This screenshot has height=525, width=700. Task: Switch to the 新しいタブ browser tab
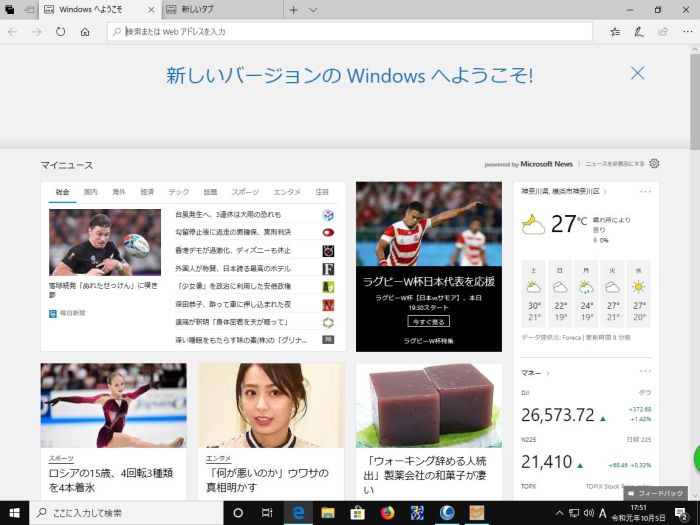click(x=218, y=10)
